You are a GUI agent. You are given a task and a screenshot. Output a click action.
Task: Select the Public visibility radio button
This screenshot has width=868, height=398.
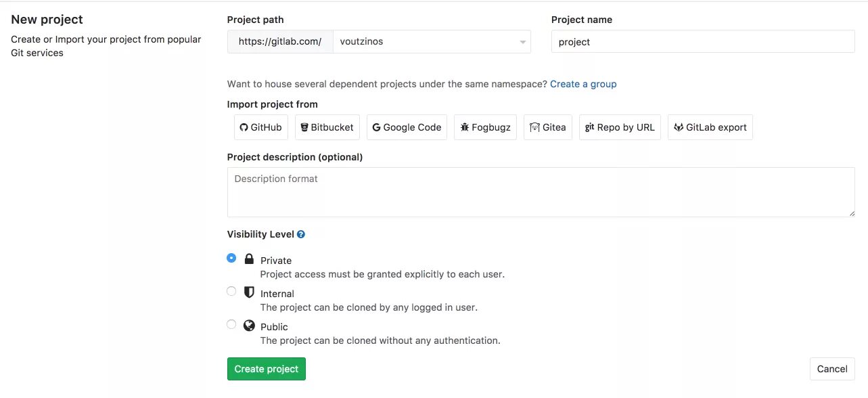click(231, 324)
